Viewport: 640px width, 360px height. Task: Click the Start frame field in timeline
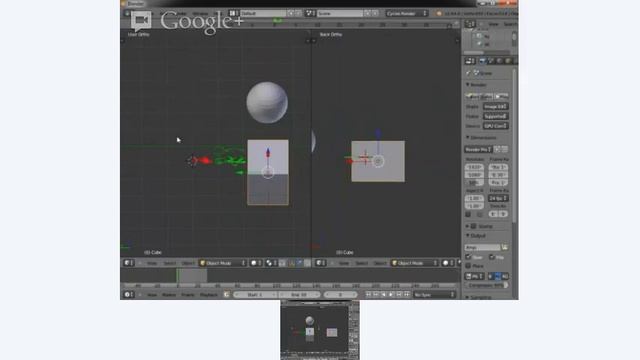pyautogui.click(x=256, y=294)
